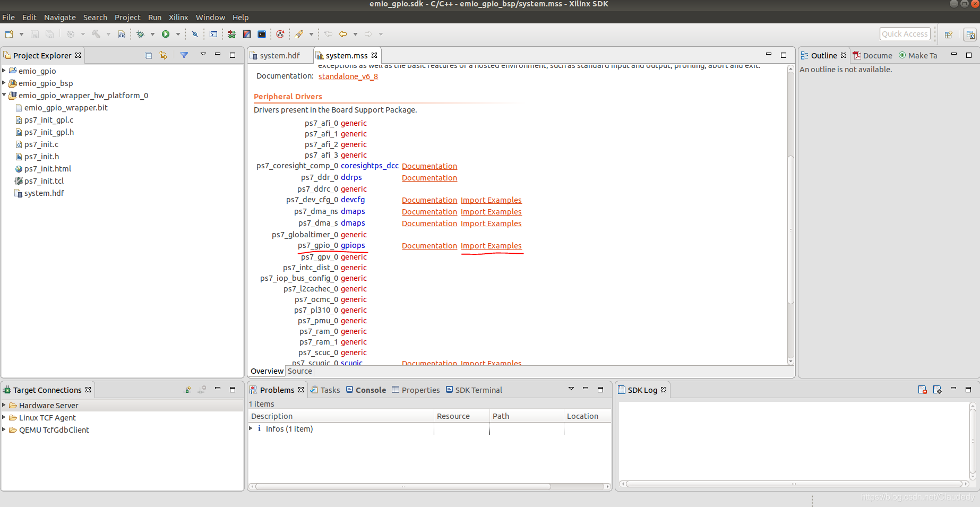Viewport: 980px width, 507px height.
Task: Click the Debug (bug) toolbar icon
Action: point(140,34)
